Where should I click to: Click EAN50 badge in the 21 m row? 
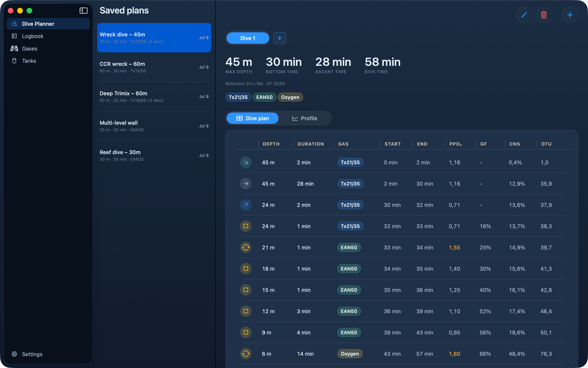pyautogui.click(x=349, y=247)
